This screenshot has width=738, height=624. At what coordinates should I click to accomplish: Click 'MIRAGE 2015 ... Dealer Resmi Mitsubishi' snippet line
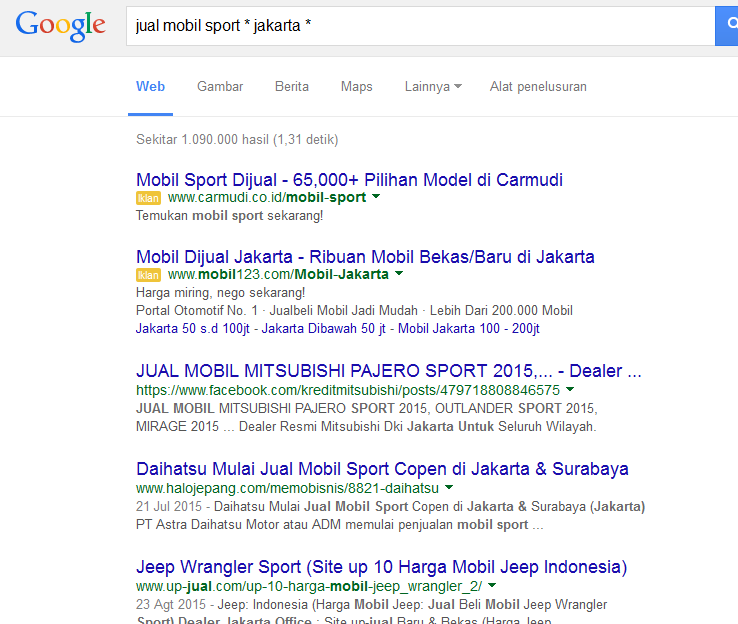tap(366, 426)
